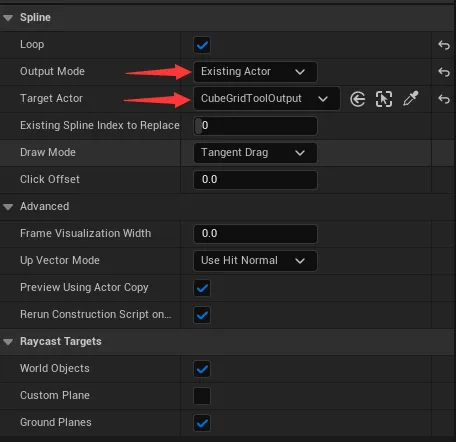Select the Target Actor in viewport
Image resolution: width=456 pixels, height=442 pixels.
[384, 99]
